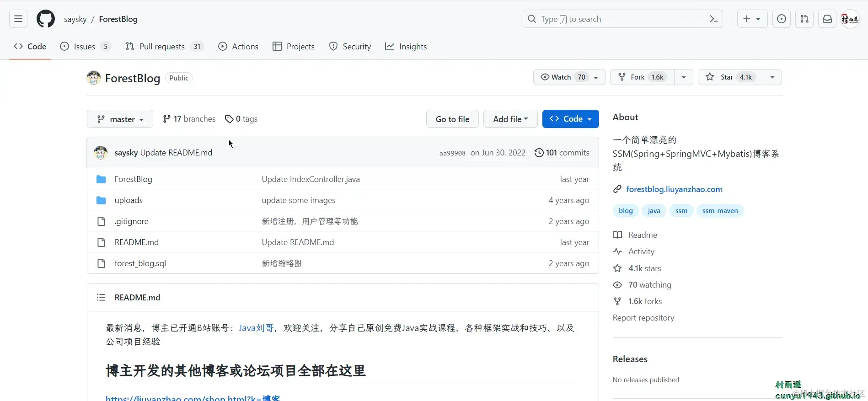
Task: Open the Star lists dropdown arrow
Action: pos(772,77)
